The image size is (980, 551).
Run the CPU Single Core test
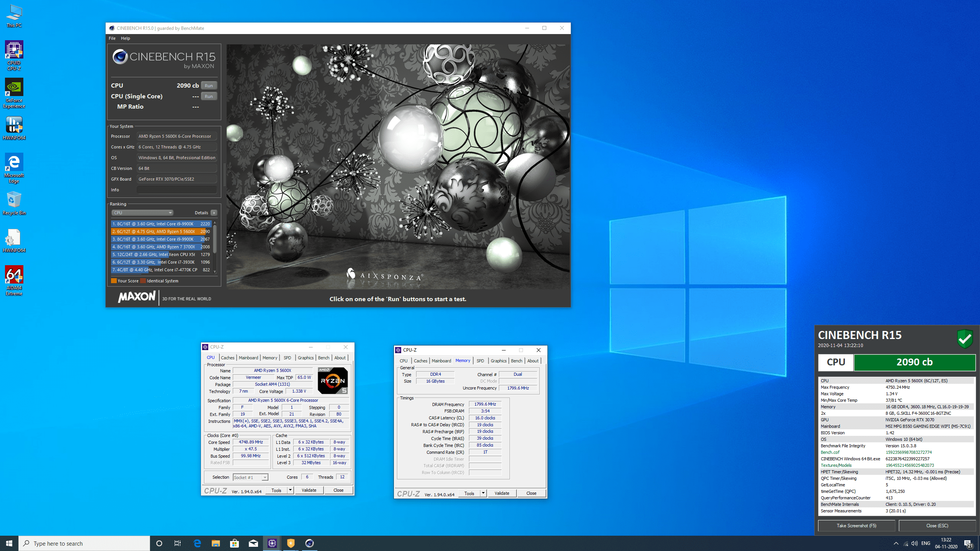[x=209, y=96]
